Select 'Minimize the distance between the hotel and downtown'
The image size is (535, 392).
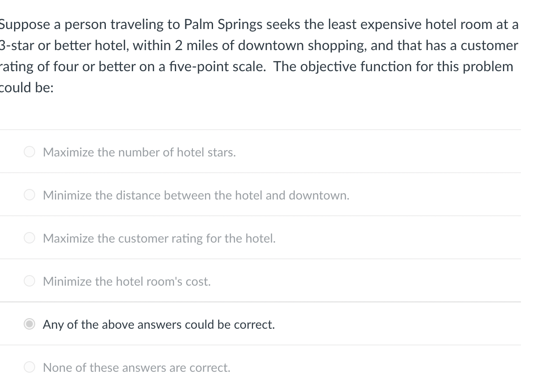pyautogui.click(x=29, y=195)
